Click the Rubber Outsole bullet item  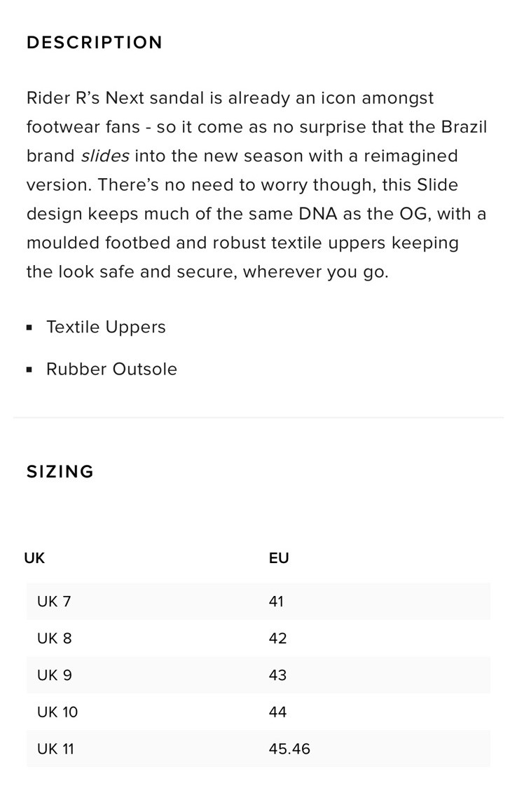[112, 369]
